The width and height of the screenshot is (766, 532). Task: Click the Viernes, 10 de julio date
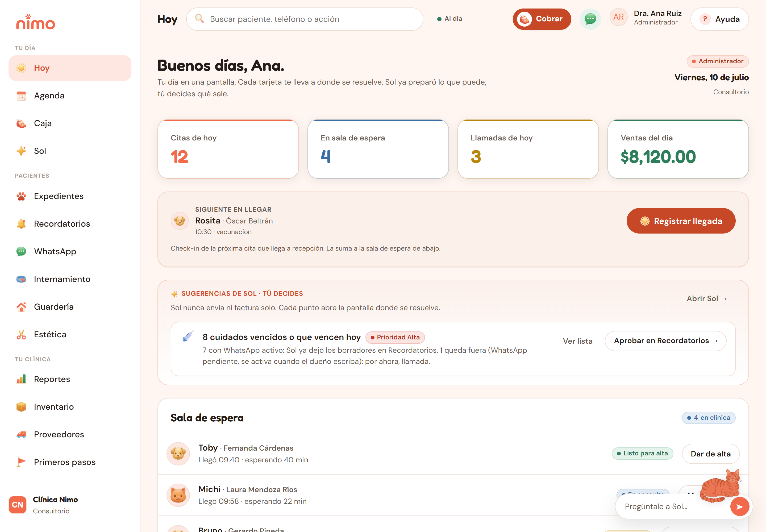[x=711, y=77]
